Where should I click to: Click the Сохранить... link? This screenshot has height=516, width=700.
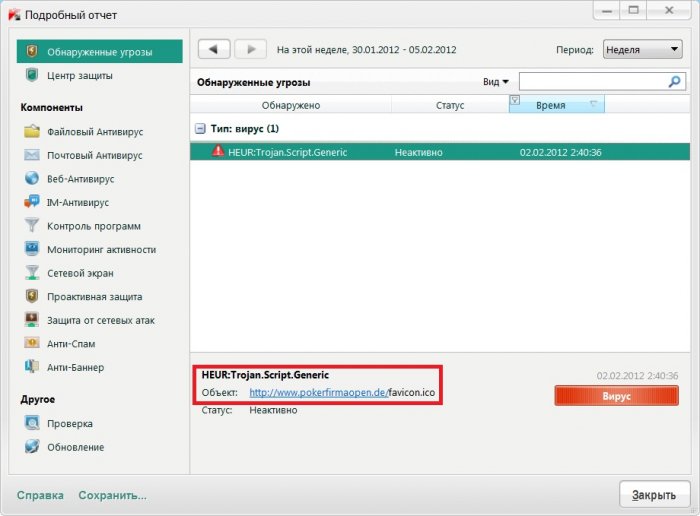coord(112,495)
